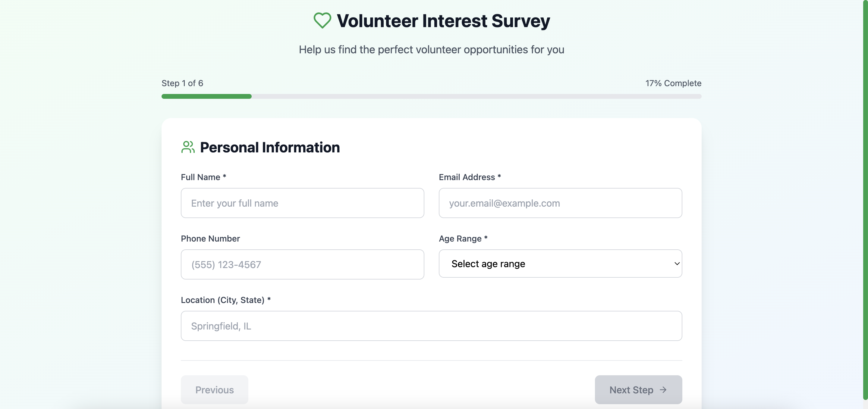868x409 pixels.
Task: Click the Personal Information section heading
Action: [x=269, y=148]
